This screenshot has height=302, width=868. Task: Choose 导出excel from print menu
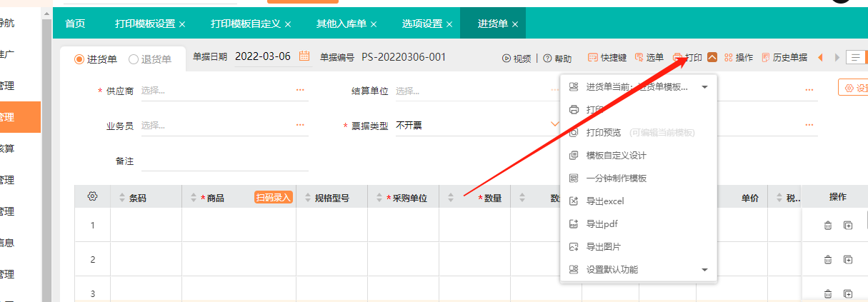click(x=604, y=201)
